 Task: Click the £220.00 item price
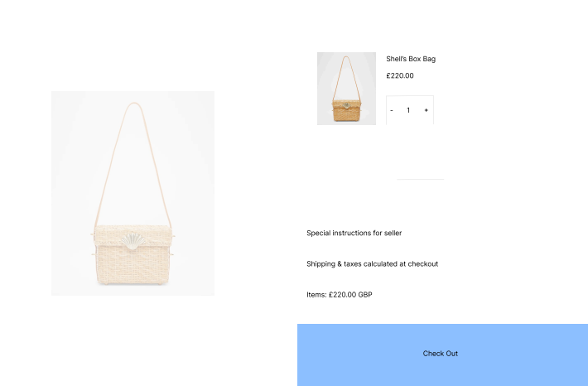pyautogui.click(x=400, y=75)
